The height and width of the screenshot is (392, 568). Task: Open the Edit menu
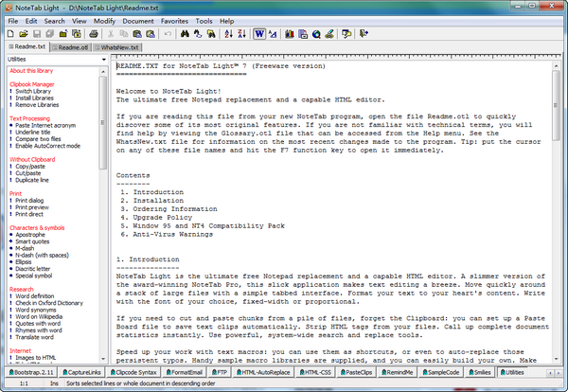point(31,21)
